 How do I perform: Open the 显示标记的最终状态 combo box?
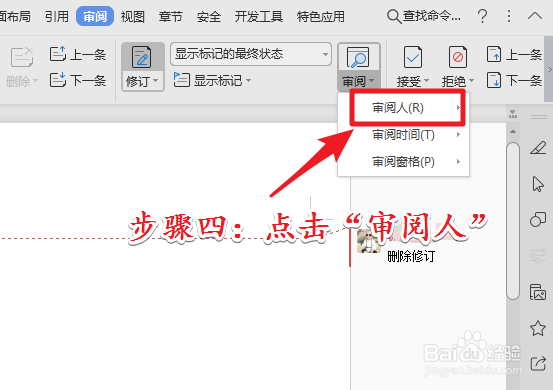point(251,54)
